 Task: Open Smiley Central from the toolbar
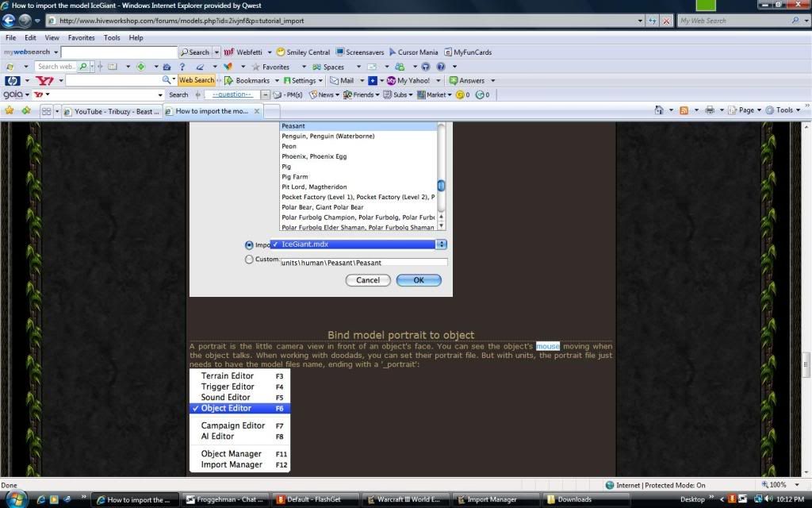303,52
